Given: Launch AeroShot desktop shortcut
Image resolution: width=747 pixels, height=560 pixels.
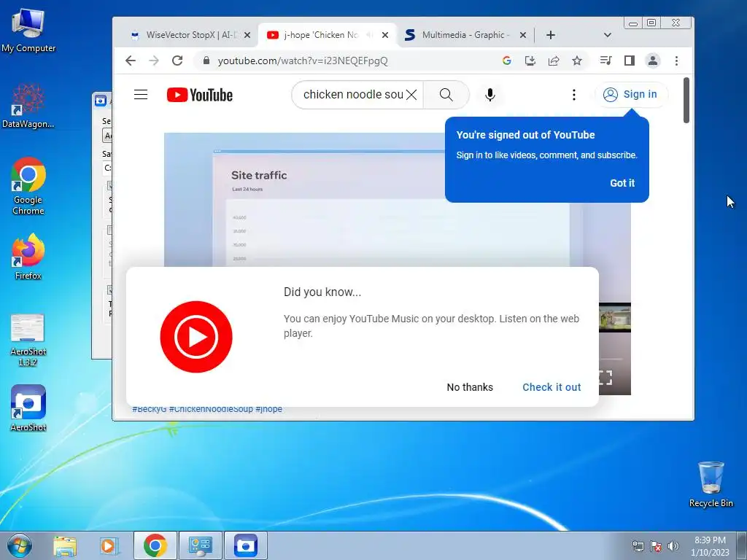Looking at the screenshot, I should click(28, 408).
